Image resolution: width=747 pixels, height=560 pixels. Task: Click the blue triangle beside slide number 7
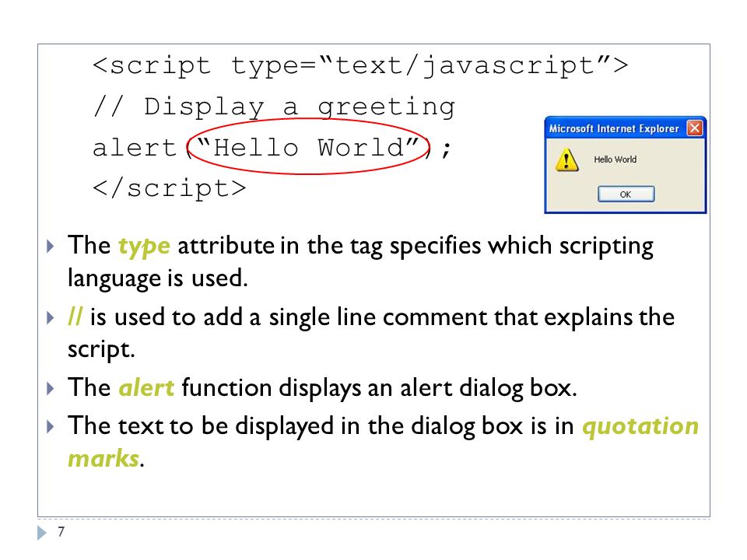pyautogui.click(x=42, y=532)
